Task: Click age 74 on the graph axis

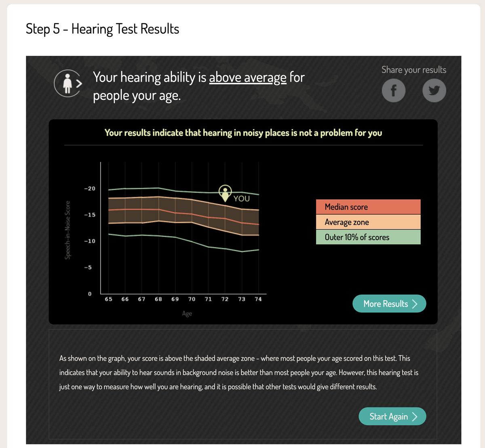Action: pyautogui.click(x=258, y=299)
